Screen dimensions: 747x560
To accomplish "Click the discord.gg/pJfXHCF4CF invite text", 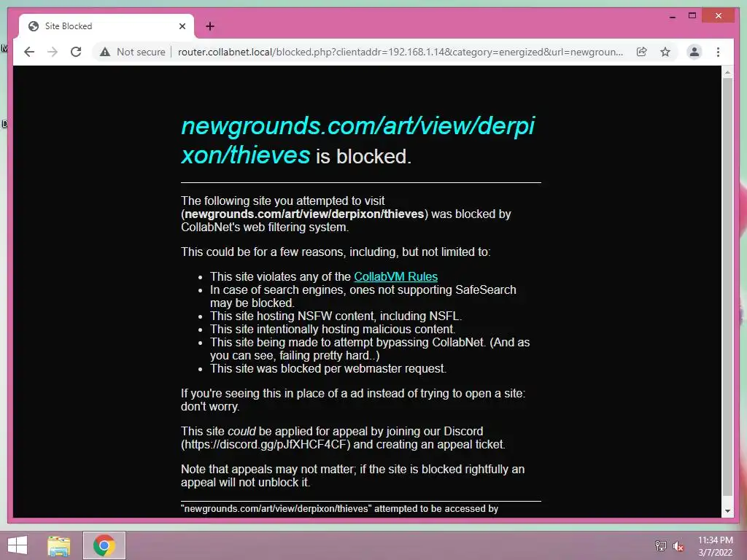I will 266,444.
